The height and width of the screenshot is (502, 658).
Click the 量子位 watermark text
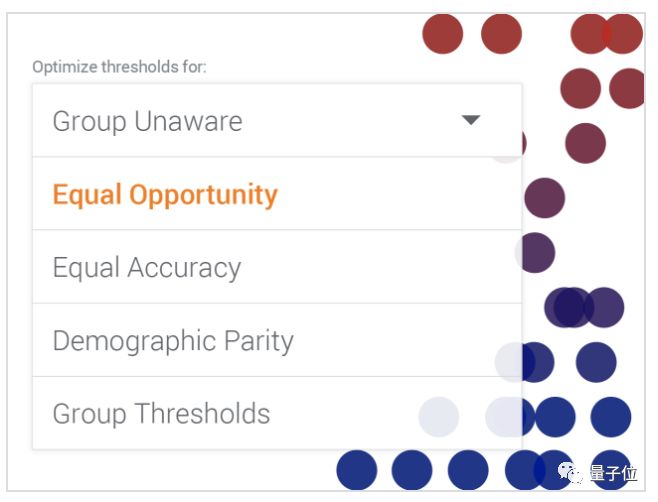click(x=612, y=473)
